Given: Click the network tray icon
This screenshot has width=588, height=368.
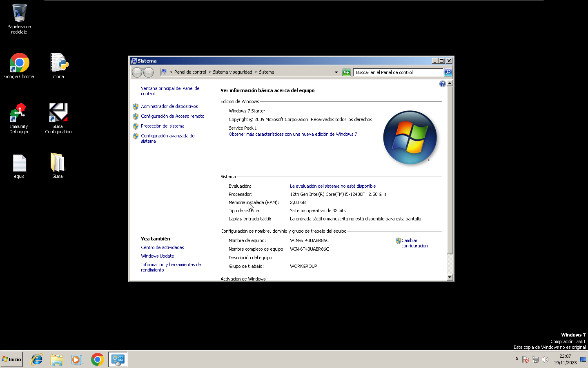Looking at the screenshot, I should 535,360.
